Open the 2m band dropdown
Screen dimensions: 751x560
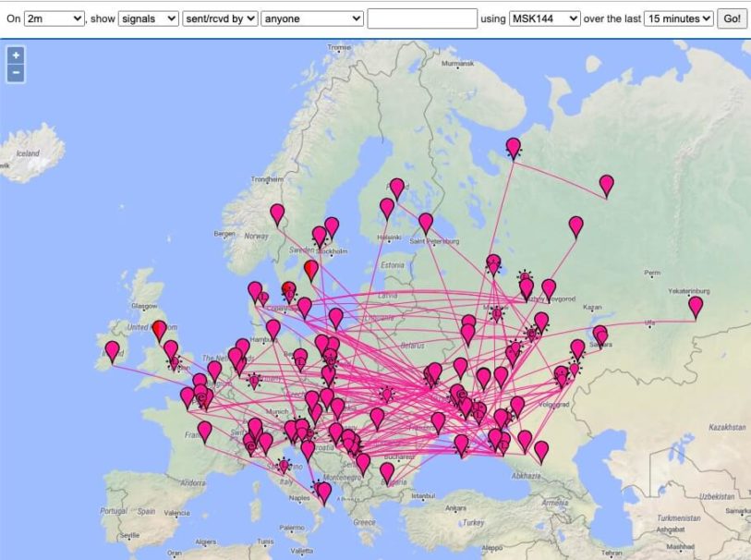click(x=55, y=18)
